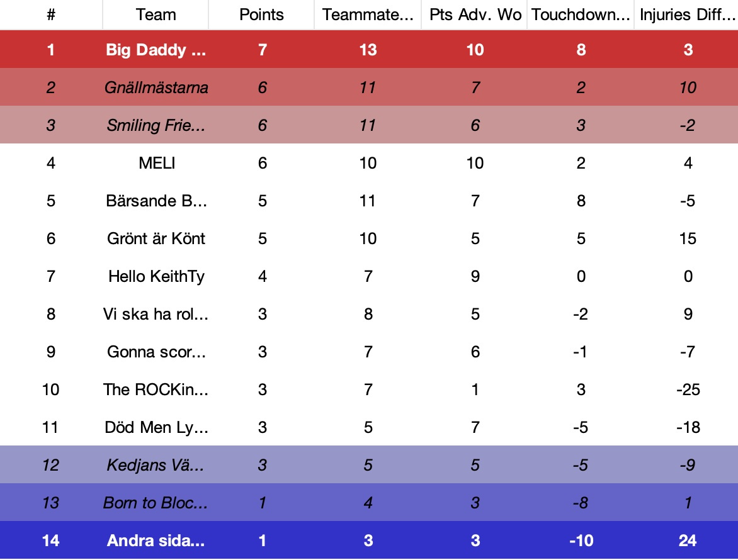
Task: Click the Pts Adv. Wo header
Action: click(x=475, y=14)
